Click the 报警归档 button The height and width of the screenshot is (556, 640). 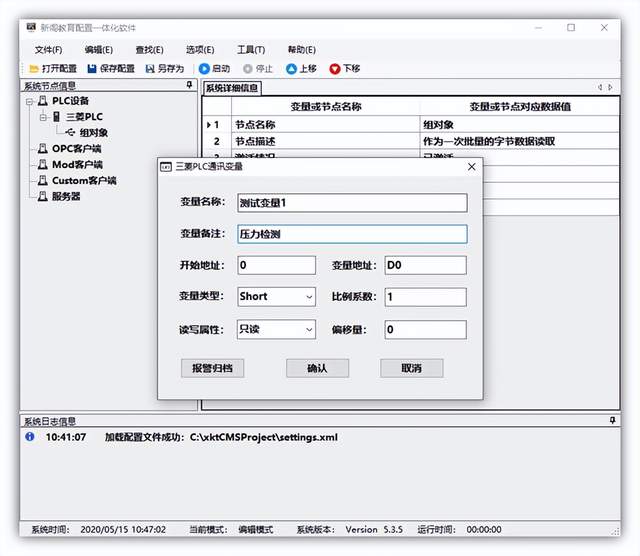pyautogui.click(x=212, y=368)
